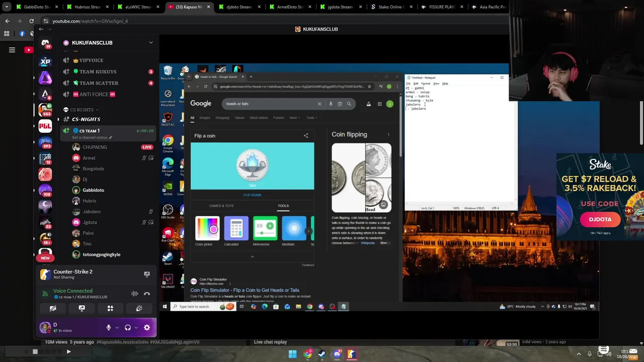
Task: Toggle noise suppression waveform icon
Action: (134, 294)
